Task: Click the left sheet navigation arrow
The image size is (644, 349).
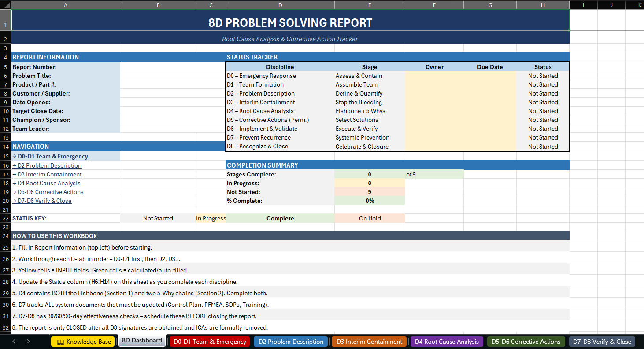Action: (x=14, y=341)
